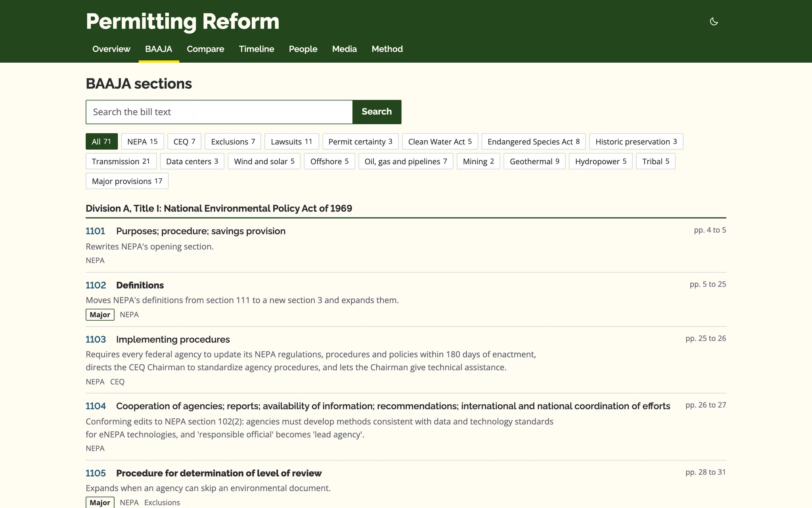Focus the Search the bill text field
Viewport: 812px width, 508px height.
pyautogui.click(x=219, y=112)
